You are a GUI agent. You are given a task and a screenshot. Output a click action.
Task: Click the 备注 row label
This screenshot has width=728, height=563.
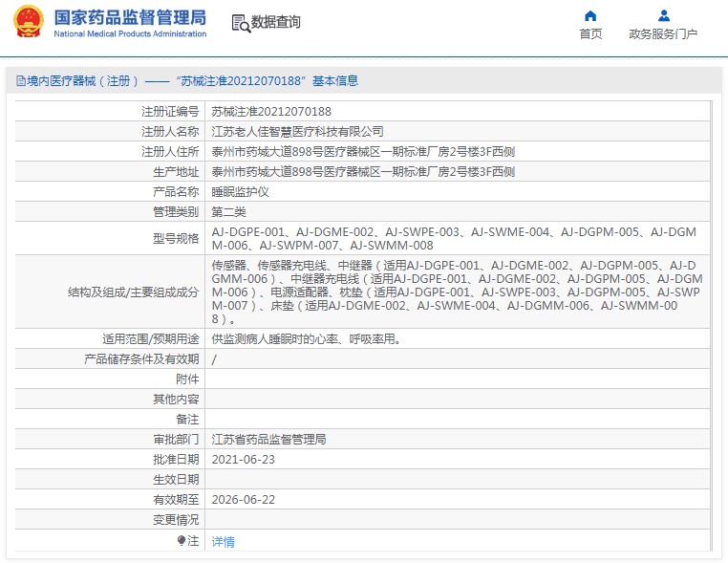(187, 420)
